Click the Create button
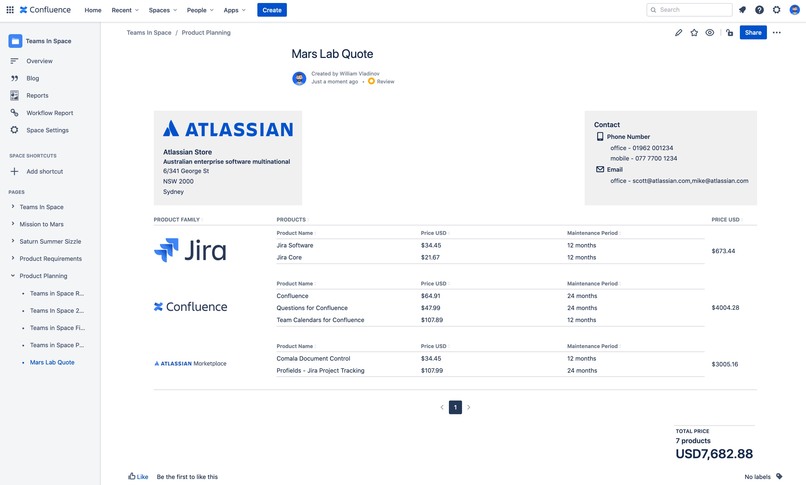Viewport: 806px width, 485px height. point(272,10)
